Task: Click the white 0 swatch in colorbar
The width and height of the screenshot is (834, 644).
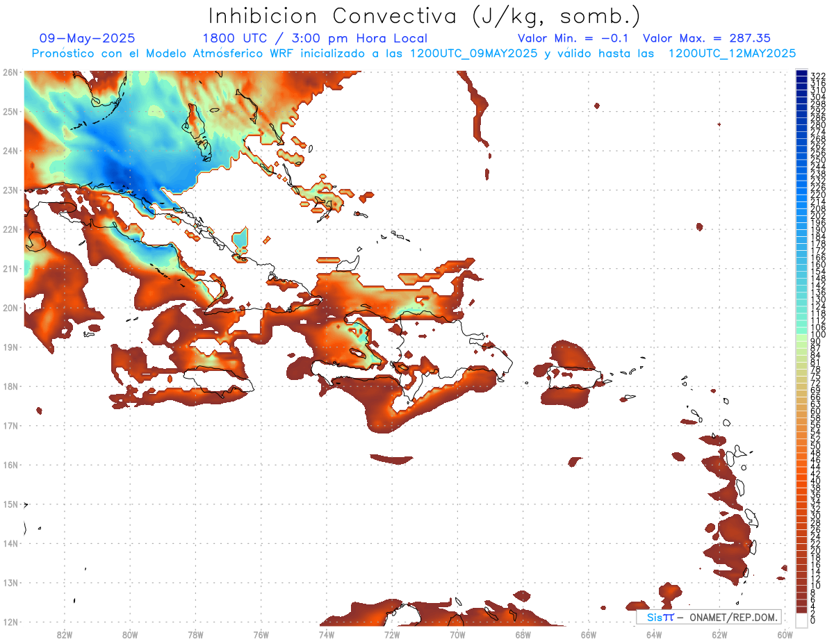Action: point(802,620)
